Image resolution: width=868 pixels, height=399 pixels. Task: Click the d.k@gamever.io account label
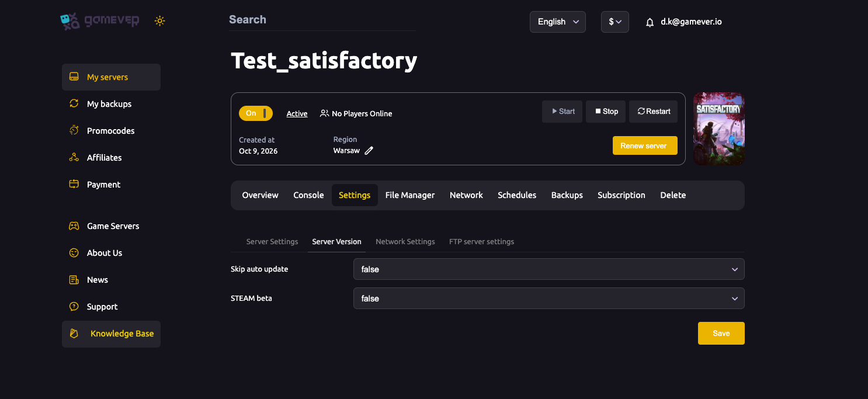(x=691, y=22)
